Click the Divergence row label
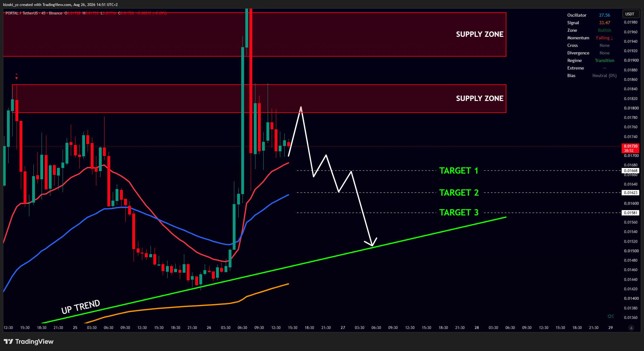The width and height of the screenshot is (644, 351). (x=578, y=53)
